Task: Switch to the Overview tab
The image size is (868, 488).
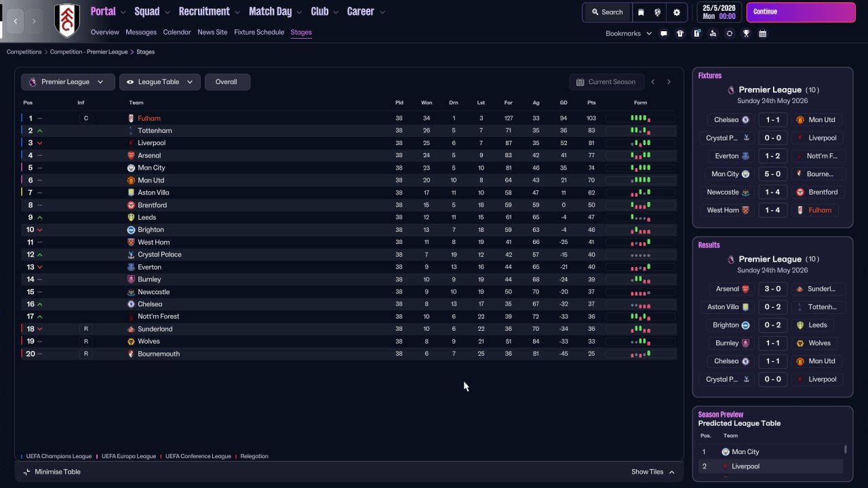Action: (x=104, y=33)
